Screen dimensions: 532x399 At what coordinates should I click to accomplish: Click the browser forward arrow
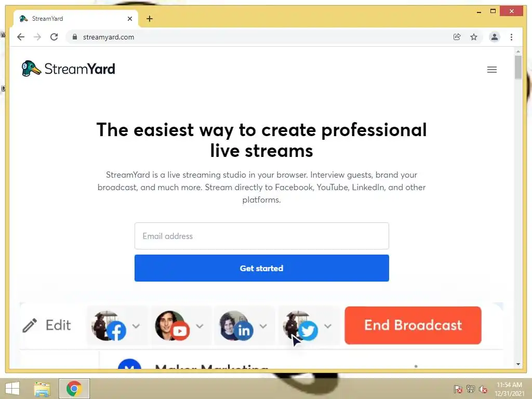tap(37, 37)
